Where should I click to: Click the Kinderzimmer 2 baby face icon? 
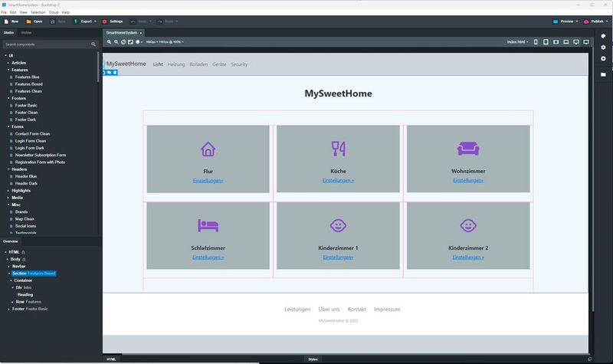point(468,225)
